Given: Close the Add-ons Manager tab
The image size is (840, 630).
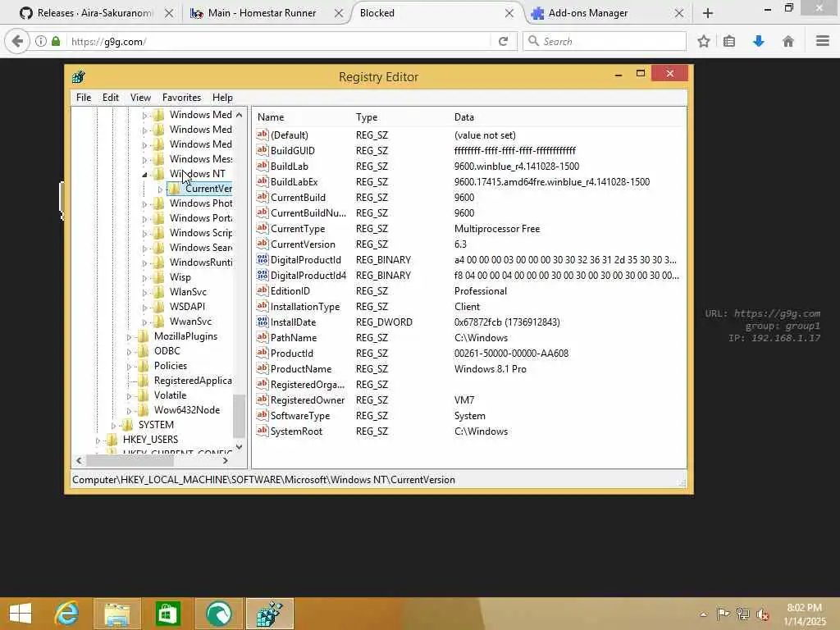Looking at the screenshot, I should [678, 13].
